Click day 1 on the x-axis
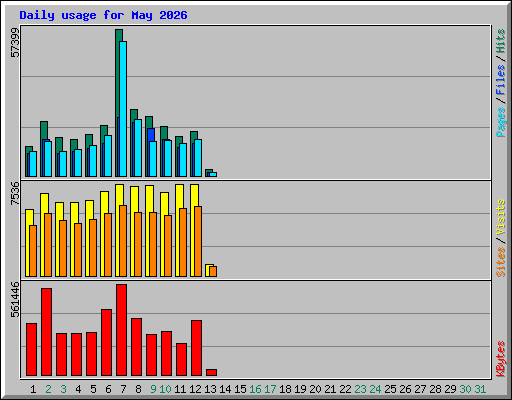This screenshot has width=512, height=400. click(33, 389)
